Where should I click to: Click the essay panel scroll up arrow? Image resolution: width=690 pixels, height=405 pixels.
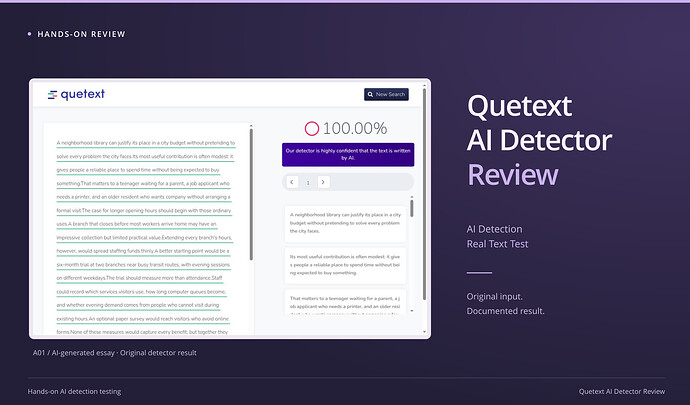coord(251,127)
